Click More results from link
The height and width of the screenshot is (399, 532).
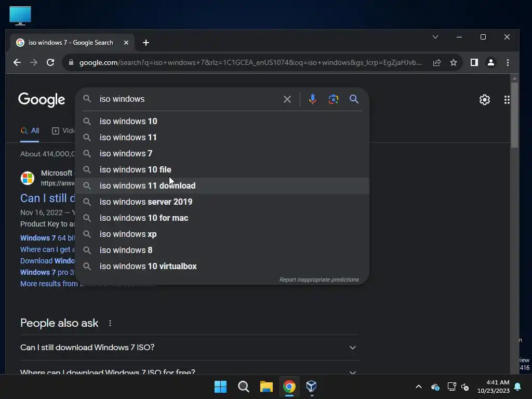pos(49,284)
